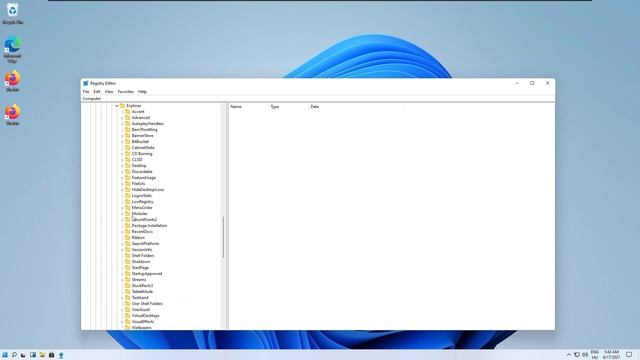640x360 pixels.
Task: Click the Package Installation folder icon
Action: [128, 225]
